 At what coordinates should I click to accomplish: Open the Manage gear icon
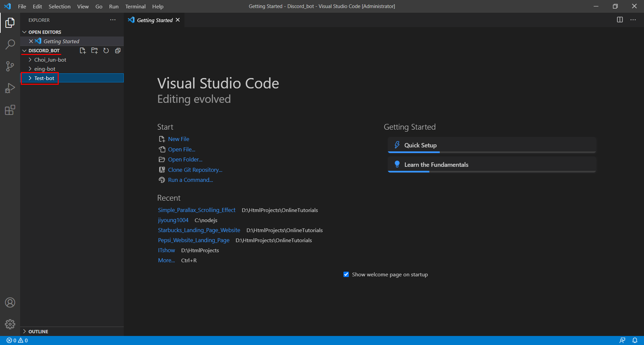10,324
